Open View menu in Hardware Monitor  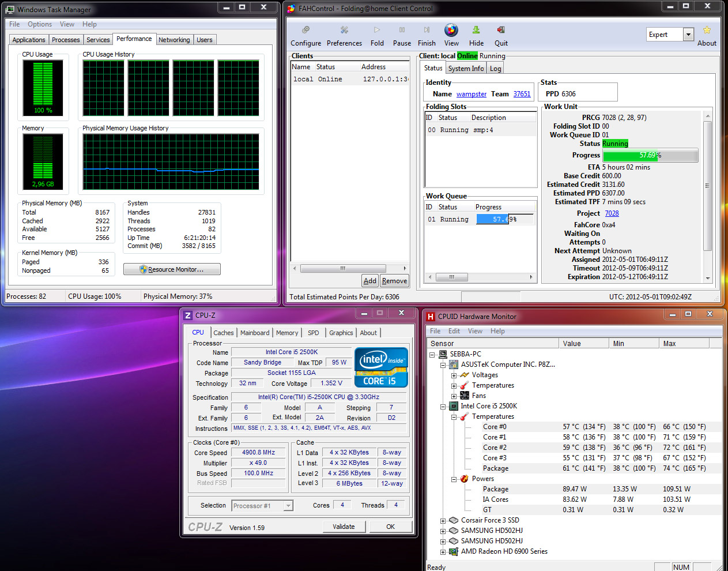pos(475,331)
